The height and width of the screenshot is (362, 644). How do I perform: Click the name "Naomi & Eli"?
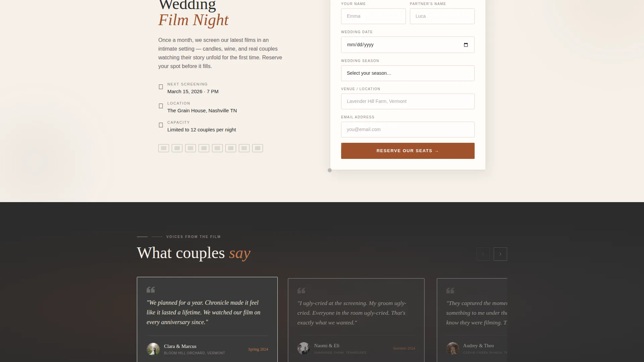pos(327,346)
